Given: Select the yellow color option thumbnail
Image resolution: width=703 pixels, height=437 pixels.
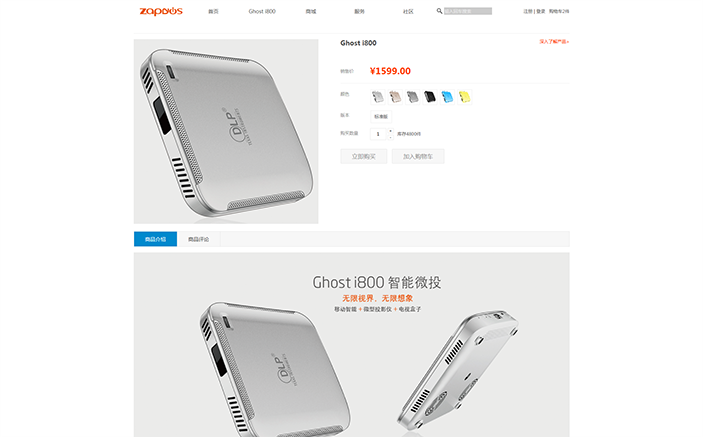Looking at the screenshot, I should click(465, 96).
